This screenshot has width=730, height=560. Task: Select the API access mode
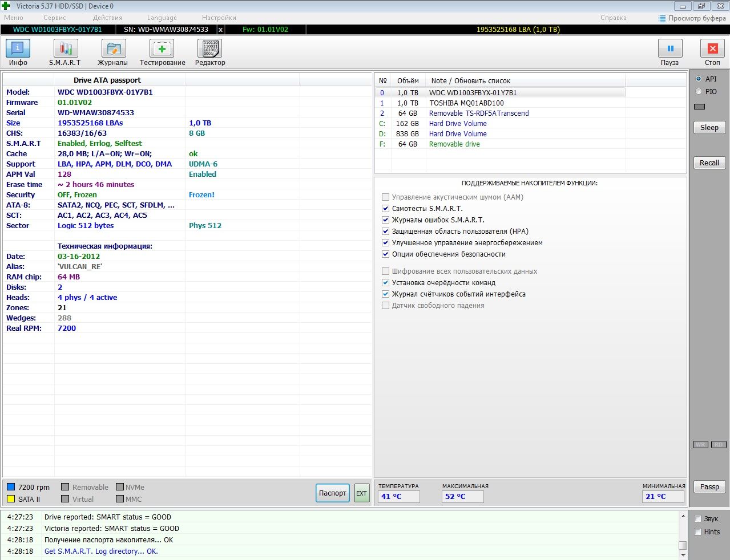(x=699, y=79)
